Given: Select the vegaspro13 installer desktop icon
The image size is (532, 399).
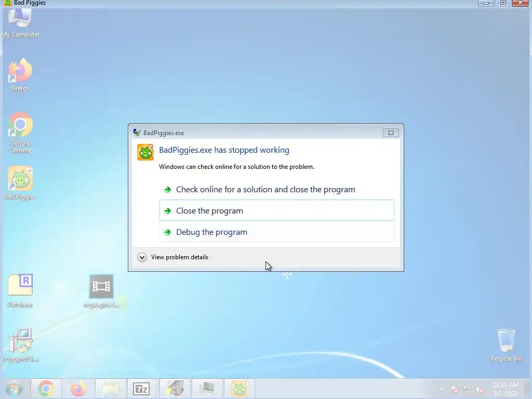Looking at the screenshot, I should (x=20, y=345).
